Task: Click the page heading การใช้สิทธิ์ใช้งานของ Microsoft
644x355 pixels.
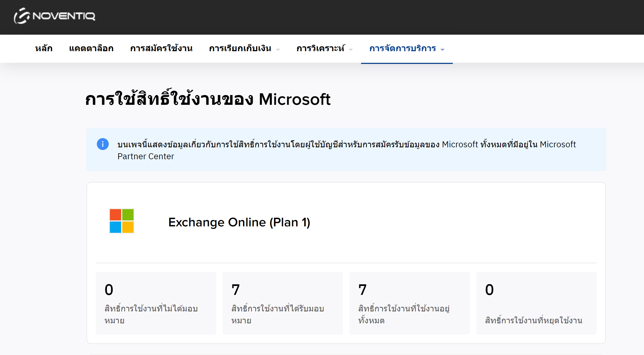Action: 208,99
